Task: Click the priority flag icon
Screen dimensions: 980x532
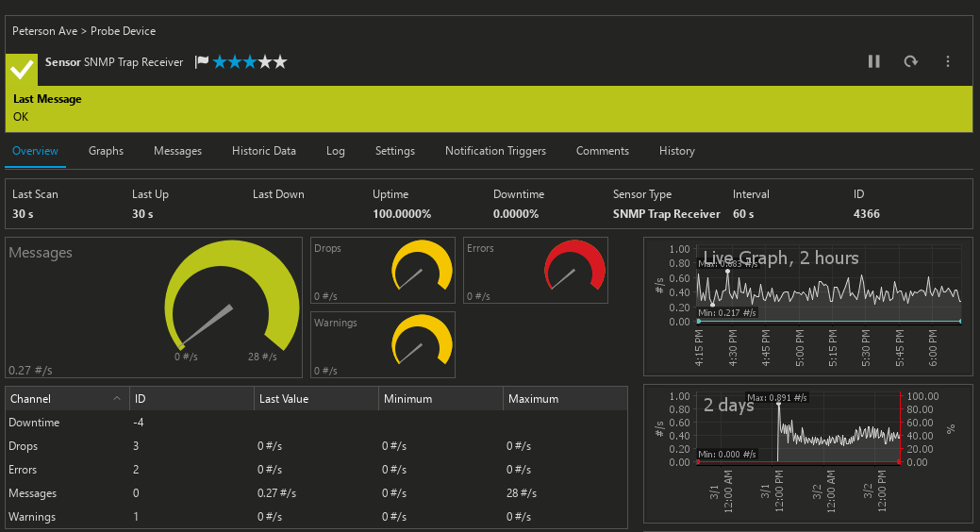Action: (201, 62)
